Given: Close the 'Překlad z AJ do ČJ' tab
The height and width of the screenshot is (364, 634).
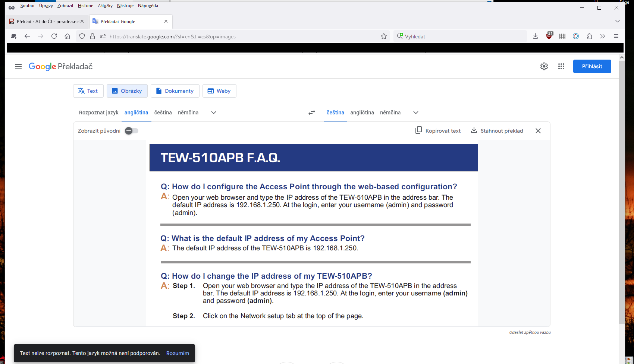Looking at the screenshot, I should (x=82, y=21).
